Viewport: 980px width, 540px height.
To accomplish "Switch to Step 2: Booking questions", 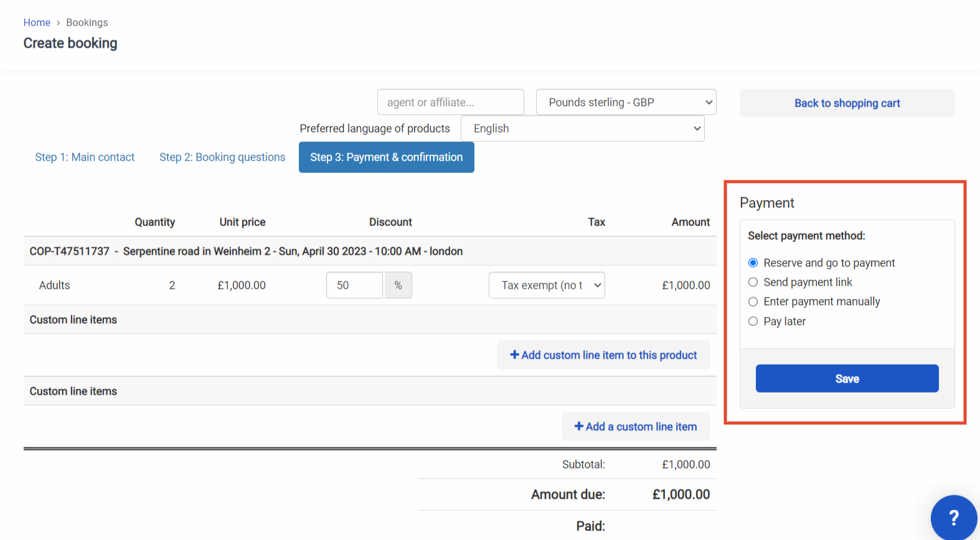I will 222,157.
